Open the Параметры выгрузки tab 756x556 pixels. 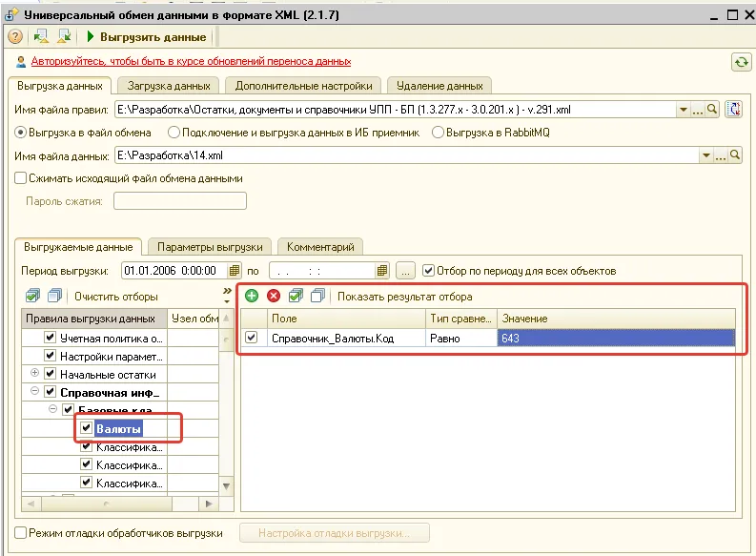[210, 247]
